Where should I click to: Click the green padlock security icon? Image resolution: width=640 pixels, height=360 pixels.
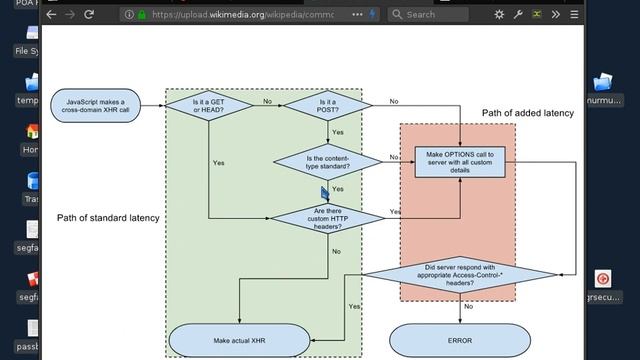(x=142, y=15)
